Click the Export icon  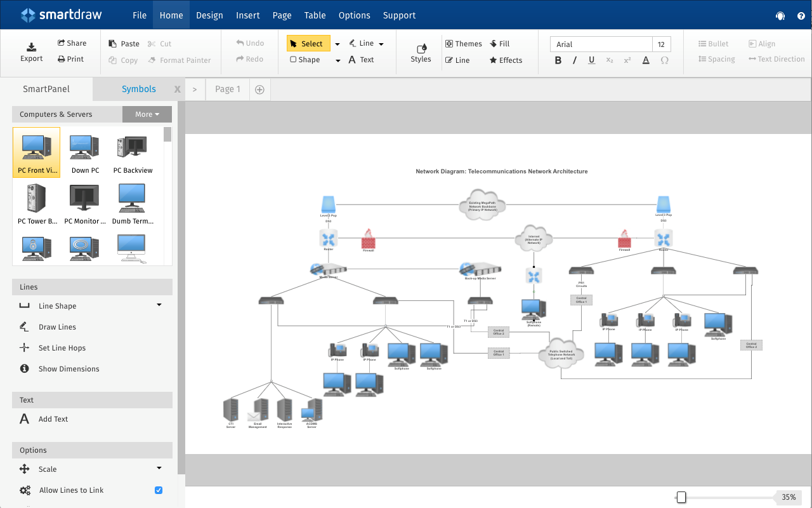point(31,47)
